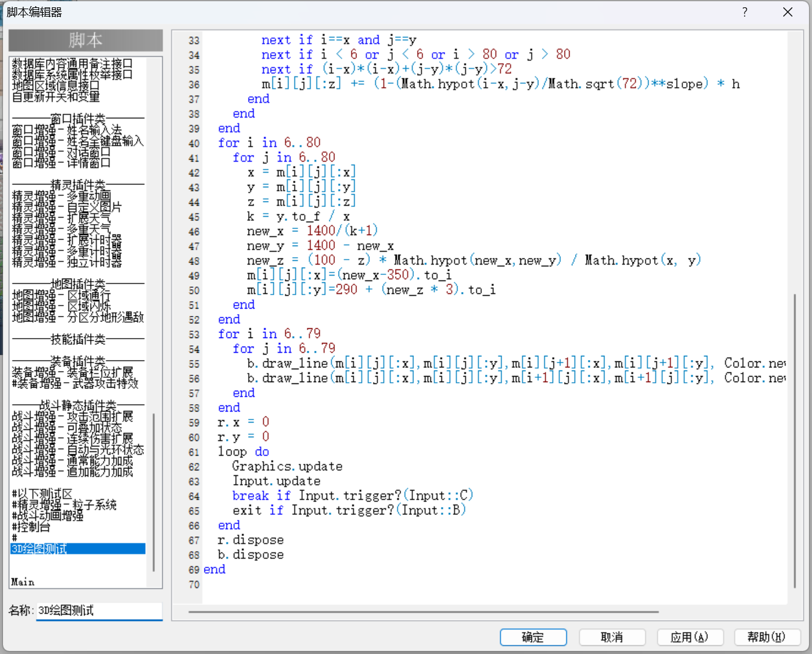Image resolution: width=812 pixels, height=654 pixels.
Task: Click the 应用(A) button
Action: click(690, 637)
